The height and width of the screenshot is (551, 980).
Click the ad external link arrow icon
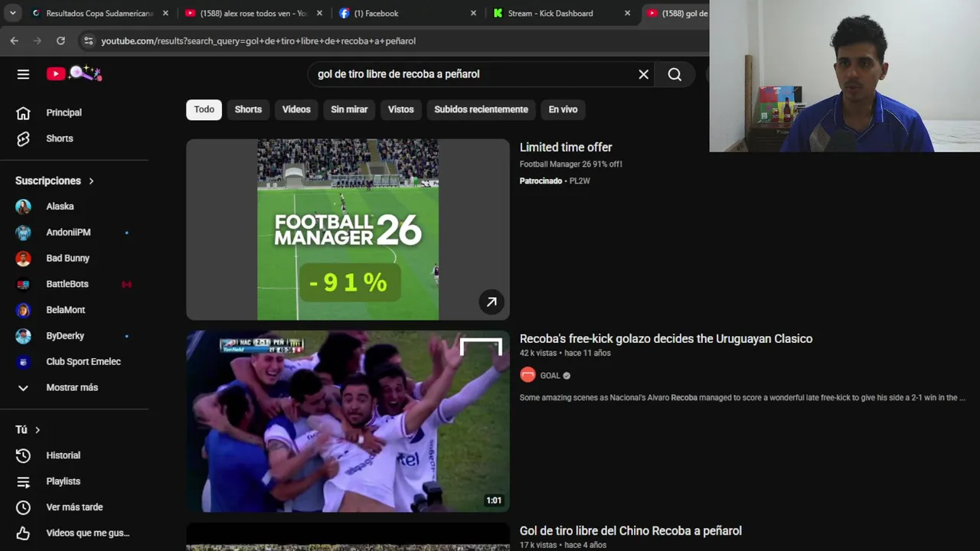tap(492, 302)
